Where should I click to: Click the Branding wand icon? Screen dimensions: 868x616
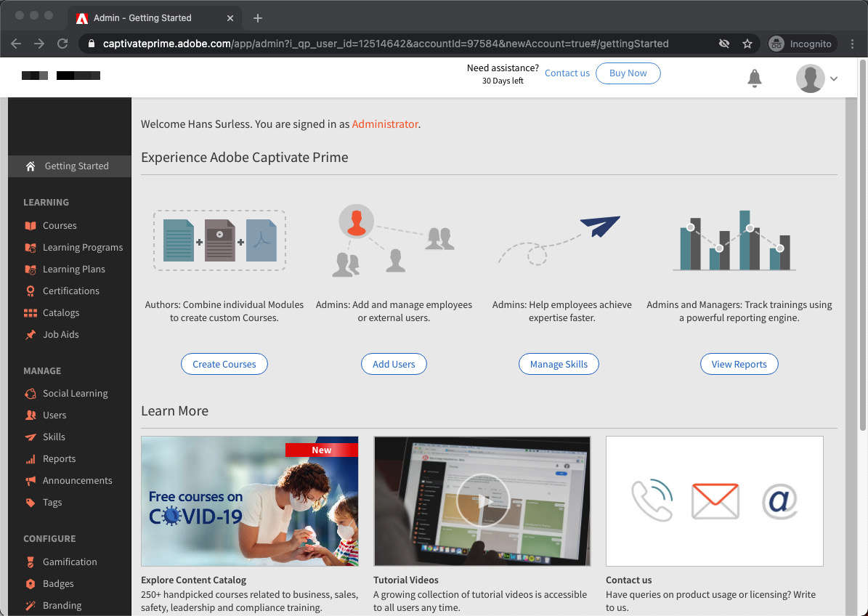pos(31,606)
